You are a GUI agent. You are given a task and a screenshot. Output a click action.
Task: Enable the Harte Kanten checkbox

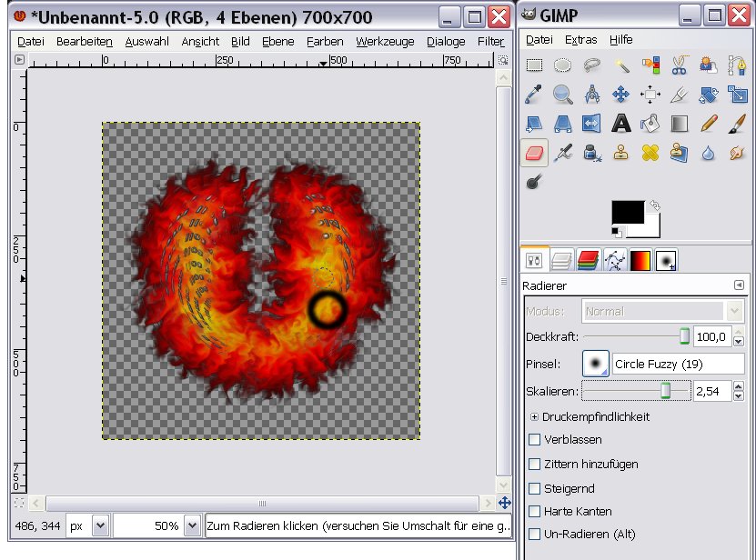[x=534, y=511]
